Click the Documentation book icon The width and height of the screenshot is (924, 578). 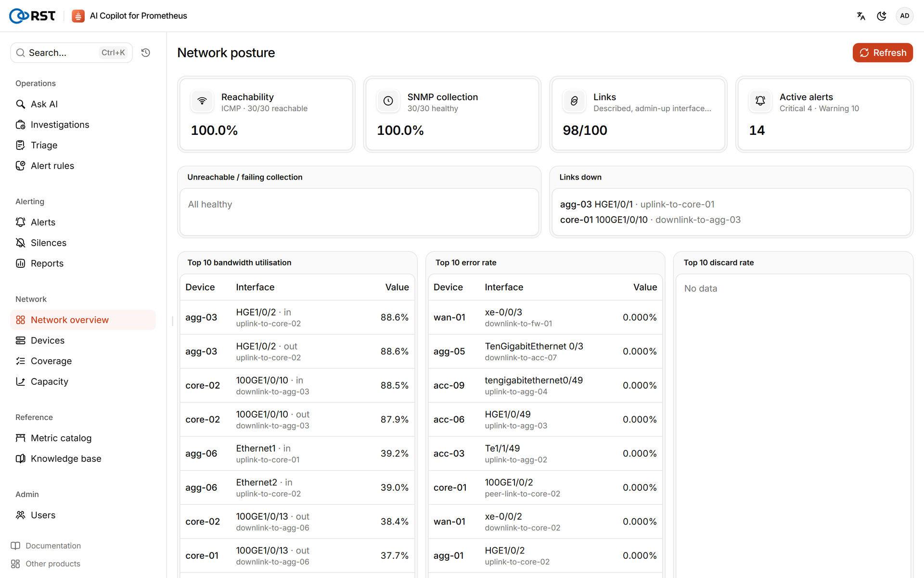pos(15,546)
